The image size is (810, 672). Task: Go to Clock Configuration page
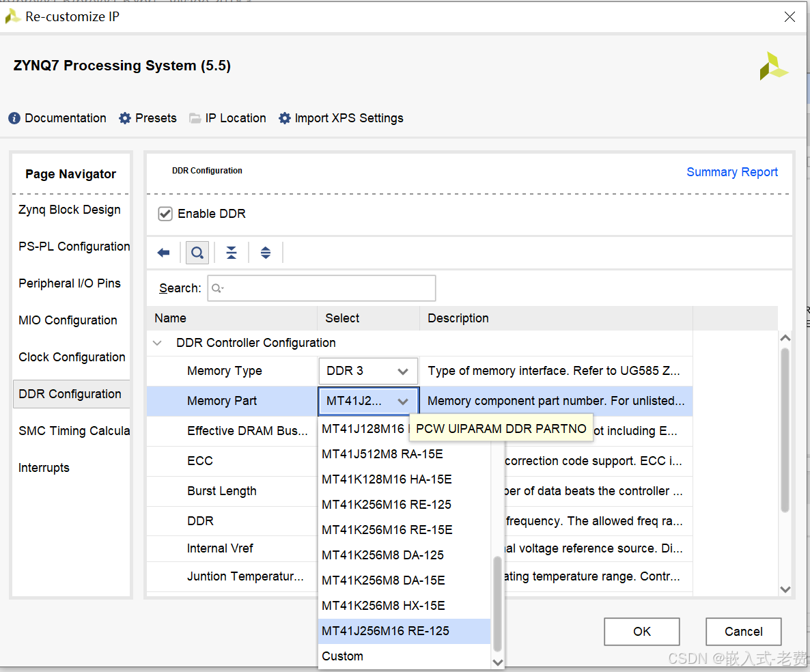point(72,357)
